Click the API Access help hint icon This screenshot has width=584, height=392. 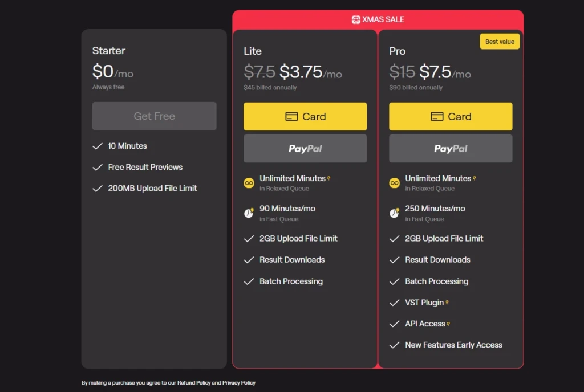coord(448,324)
